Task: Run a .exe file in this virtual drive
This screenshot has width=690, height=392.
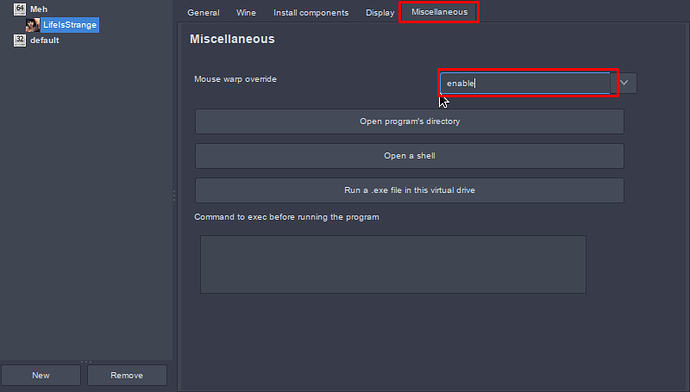Action: tap(409, 190)
